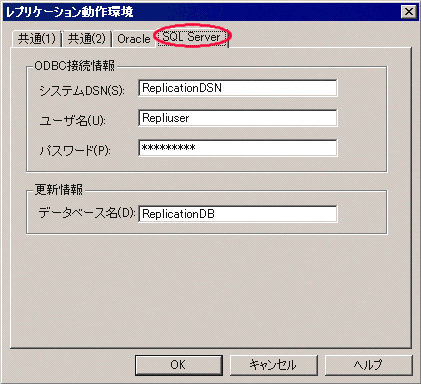Click the パスワード field
The width and height of the screenshot is (421, 384).
[238, 148]
